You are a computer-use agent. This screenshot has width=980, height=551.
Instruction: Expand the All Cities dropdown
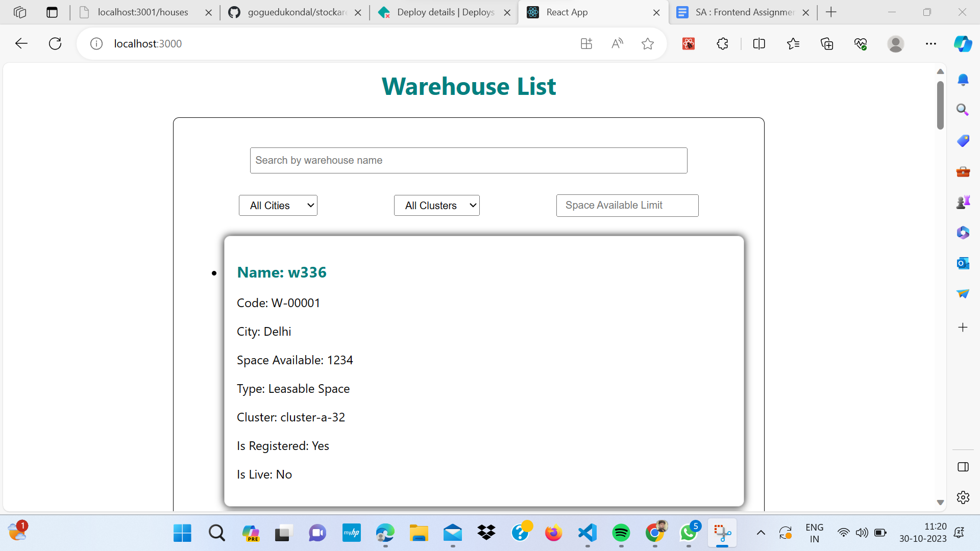[278, 206]
